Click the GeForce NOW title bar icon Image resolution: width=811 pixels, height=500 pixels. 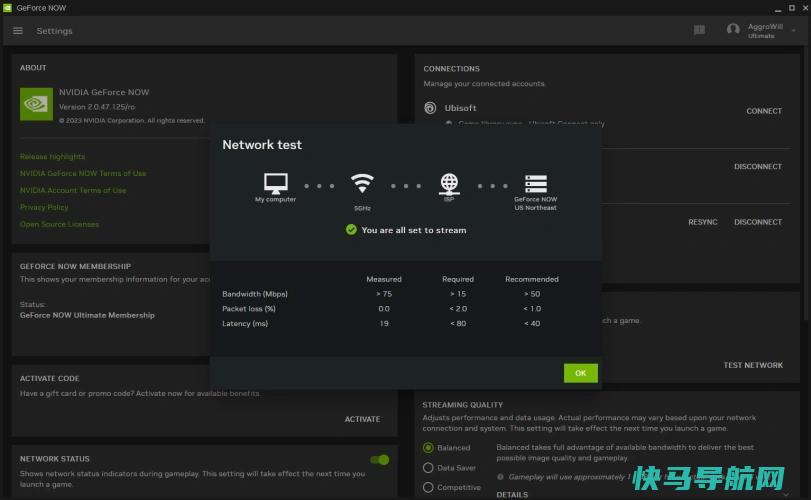(x=7, y=8)
